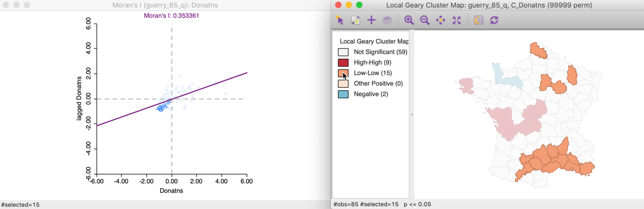Click the invert selection toolbar icon
The image size is (644, 209).
pyautogui.click(x=356, y=20)
